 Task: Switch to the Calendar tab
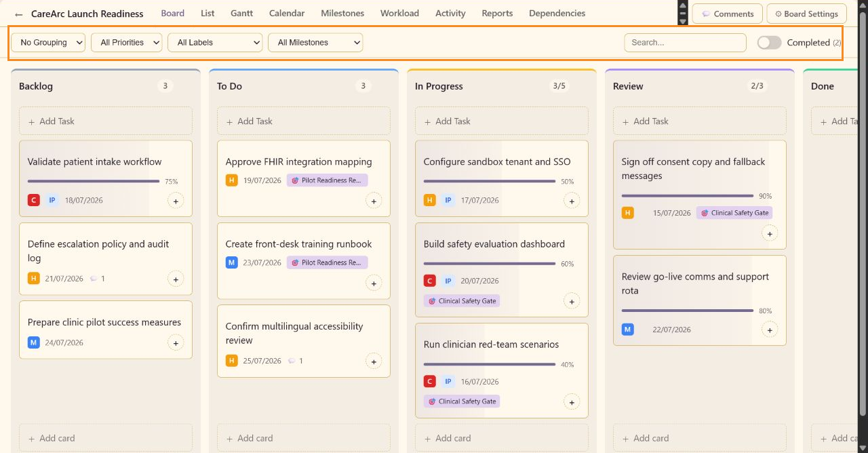pyautogui.click(x=287, y=13)
